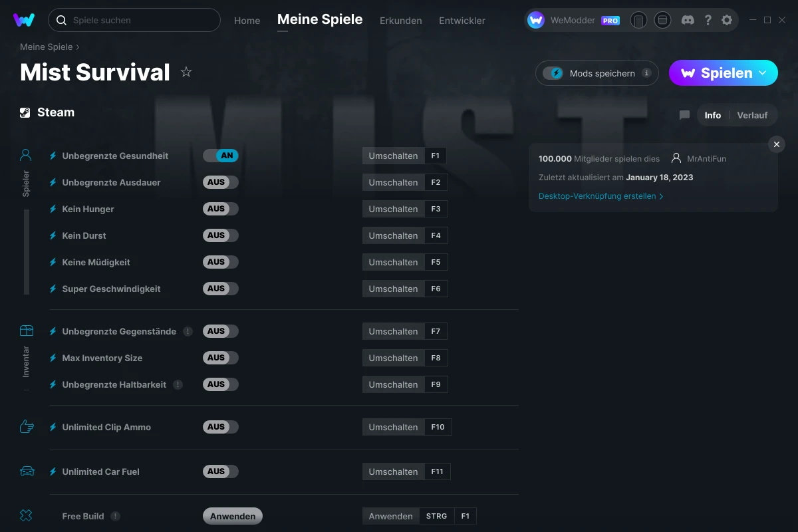Click Desktop-Verknüpfung erstellen link
798x532 pixels.
coord(600,196)
